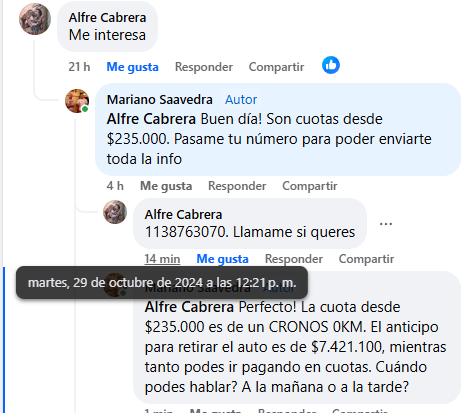Reply to the "Me interesa" comment
474x413 pixels.
tap(204, 67)
